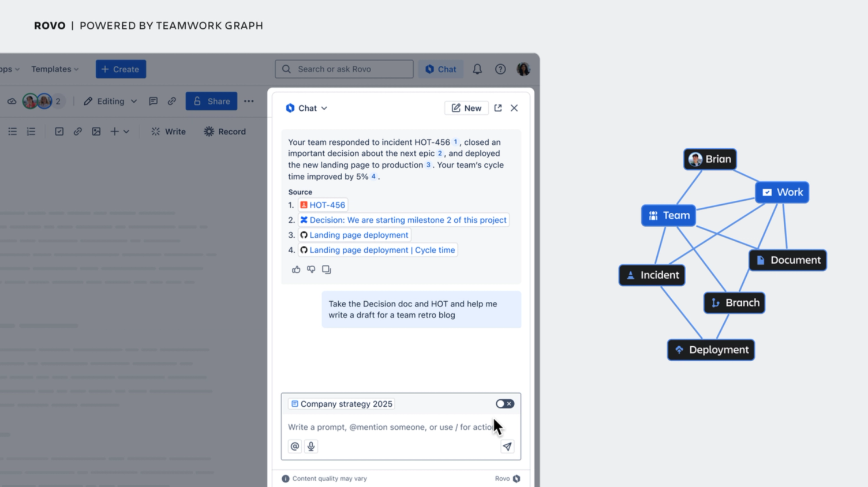Click the Rovo logo in chat footer
The image size is (868, 487).
(x=517, y=478)
